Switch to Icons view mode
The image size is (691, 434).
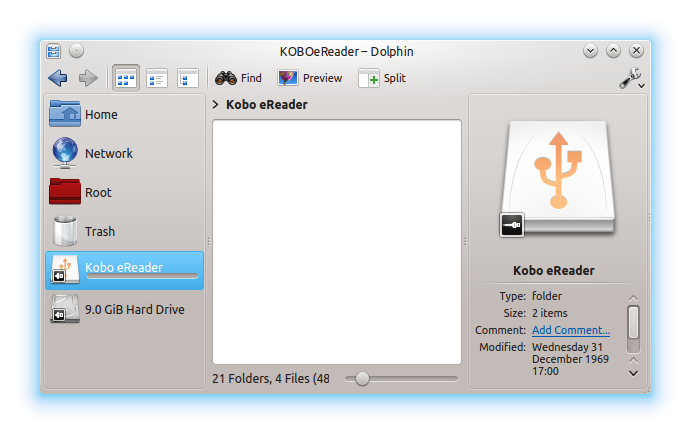tap(126, 78)
